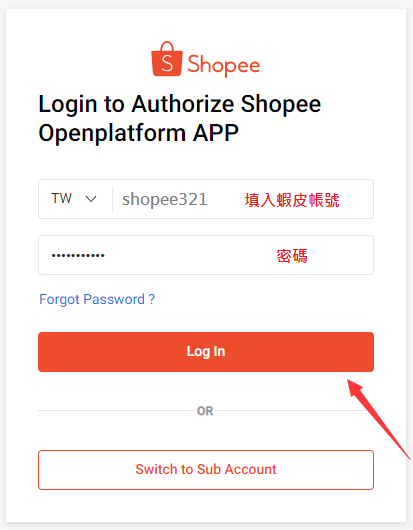
Task: Click the question mark after Forgot Password
Action: pos(152,299)
